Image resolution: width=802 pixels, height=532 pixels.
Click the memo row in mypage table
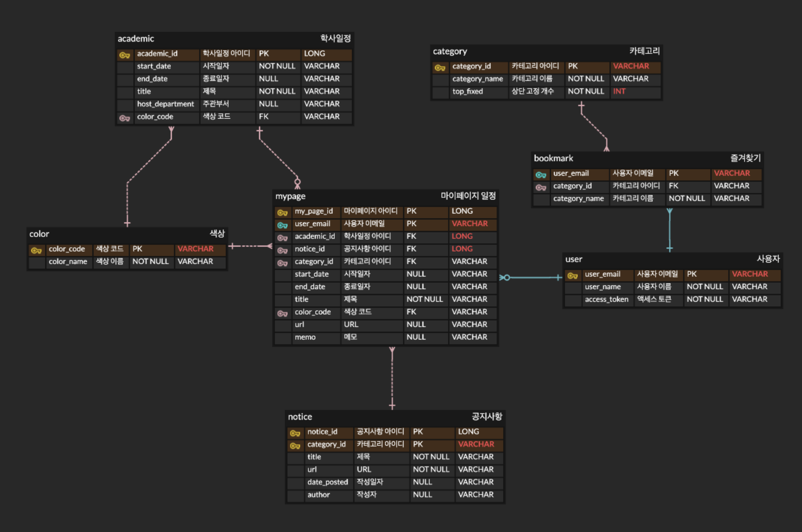(305, 337)
